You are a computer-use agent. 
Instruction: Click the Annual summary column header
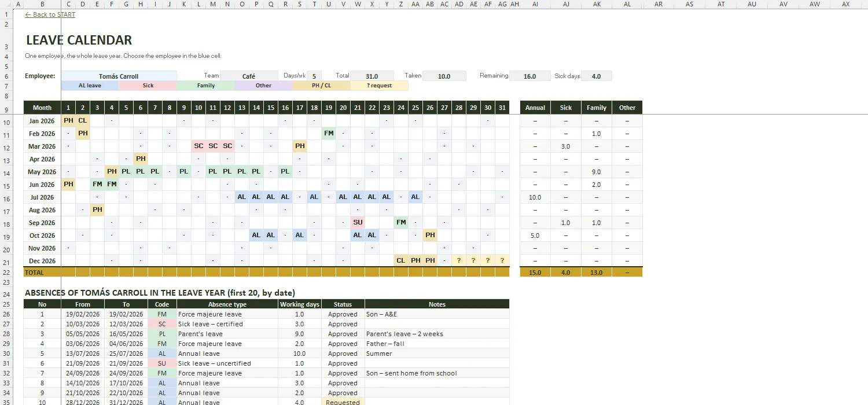(x=535, y=108)
